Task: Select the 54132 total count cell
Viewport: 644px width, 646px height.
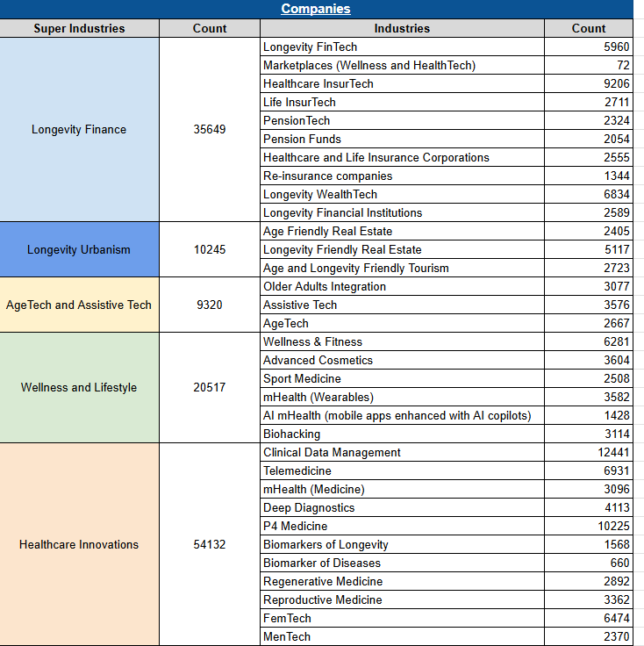Action: coord(210,544)
